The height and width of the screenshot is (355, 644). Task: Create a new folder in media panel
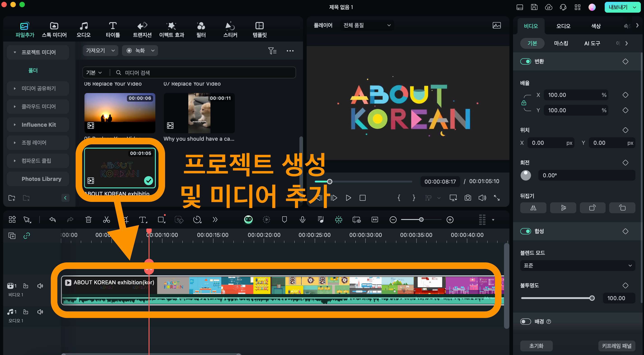(x=12, y=198)
